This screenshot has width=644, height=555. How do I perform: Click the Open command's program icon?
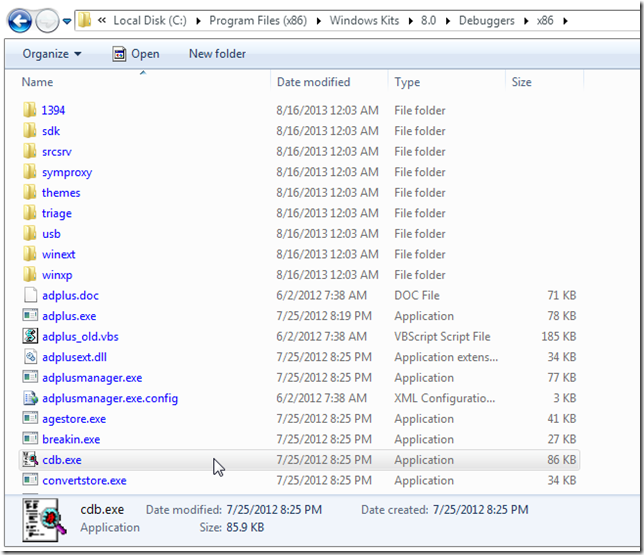click(119, 54)
